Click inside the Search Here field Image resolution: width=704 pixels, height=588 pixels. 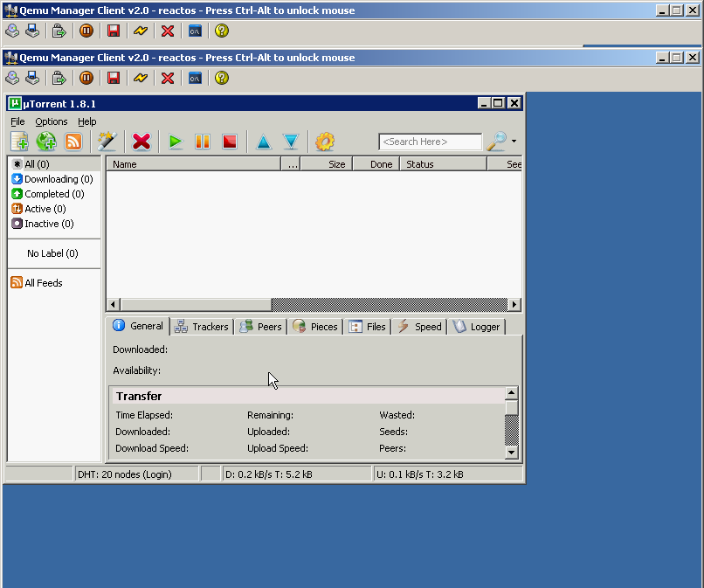pos(430,142)
